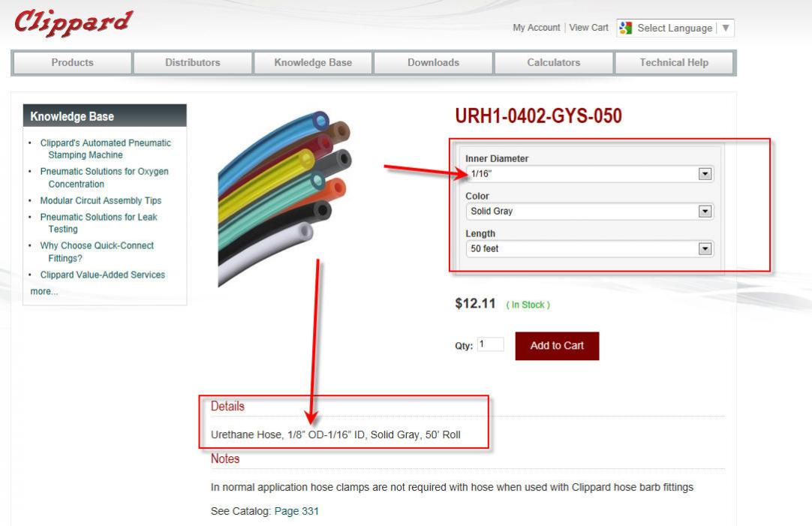Click the Google translate icon

626,28
